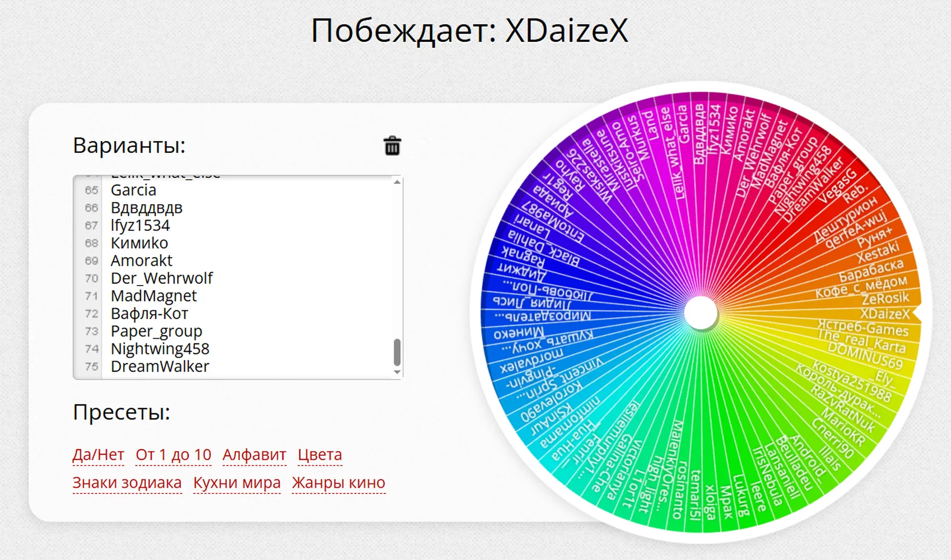Click the Миненко wheel sector
Viewport: 951px width, 560px height.
[x=519, y=333]
